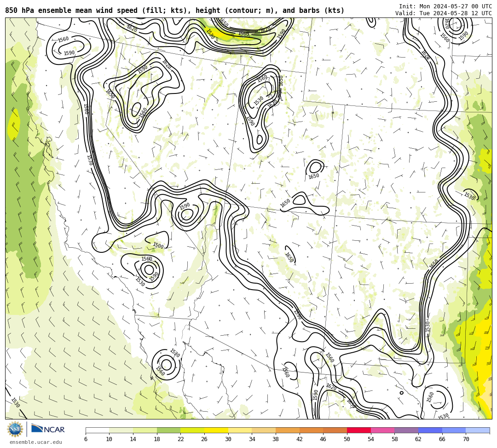The width and height of the screenshot is (497, 448).
Task: Click the NCAR logo
Action: click(x=48, y=429)
